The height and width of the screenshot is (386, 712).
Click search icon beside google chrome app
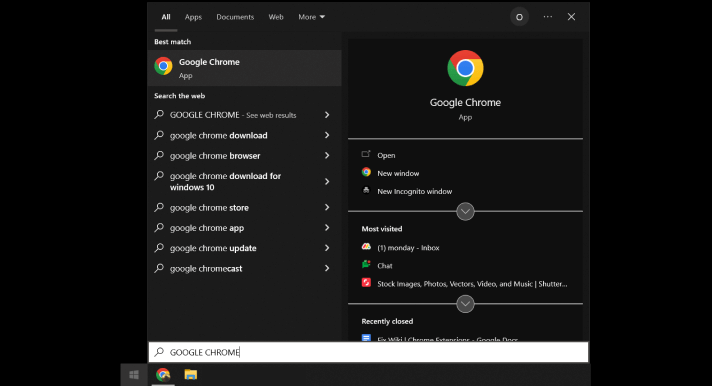(x=159, y=228)
